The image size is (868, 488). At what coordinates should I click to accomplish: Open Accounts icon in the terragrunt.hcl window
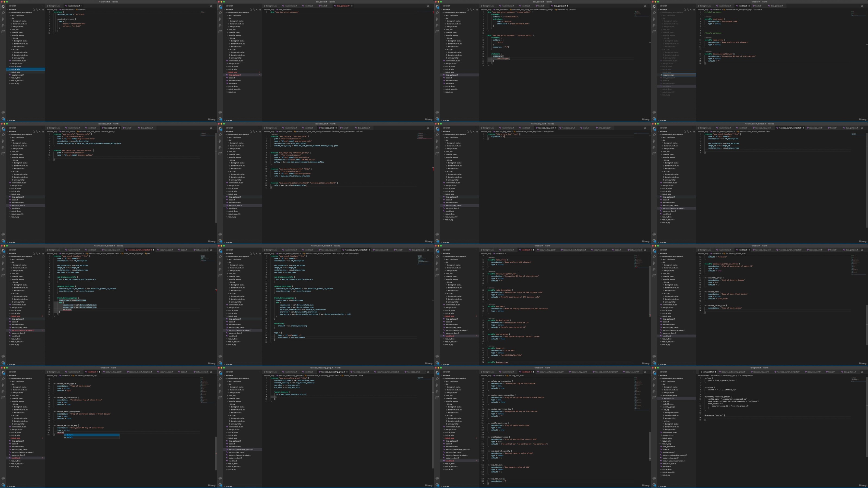click(x=654, y=478)
